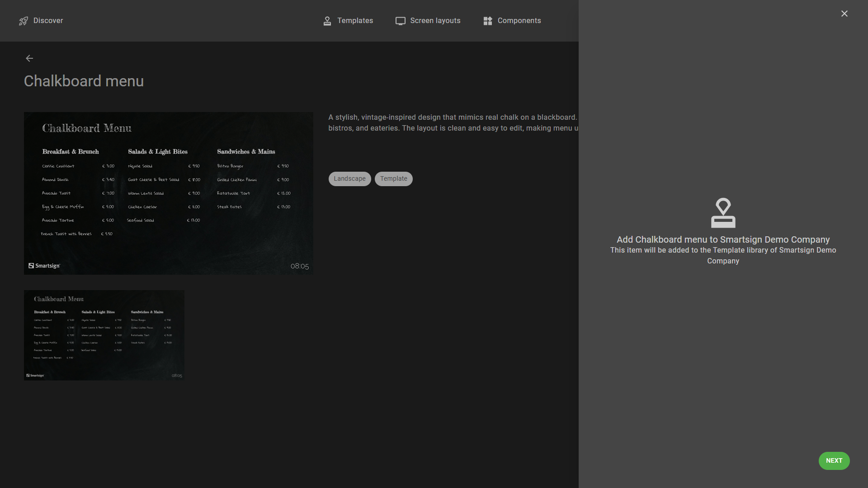Viewport: 868px width, 488px height.
Task: Click the Screen layouts monitor icon
Action: point(400,21)
